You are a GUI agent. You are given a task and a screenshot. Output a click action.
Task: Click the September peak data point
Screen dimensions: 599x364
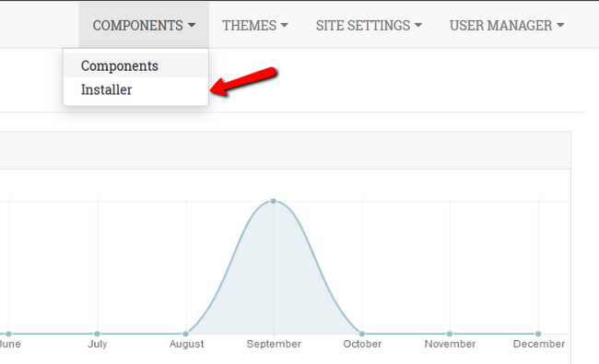tap(274, 201)
